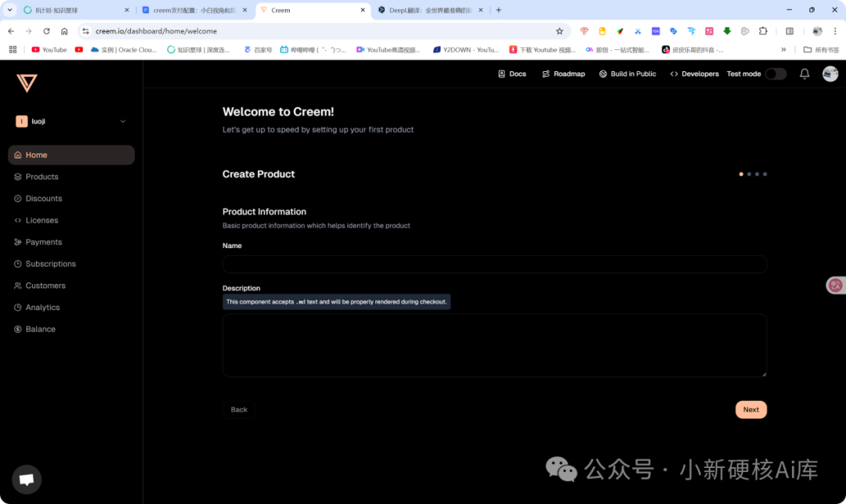This screenshot has height=504, width=846.
Task: Focus the product Name field
Action: [494, 264]
